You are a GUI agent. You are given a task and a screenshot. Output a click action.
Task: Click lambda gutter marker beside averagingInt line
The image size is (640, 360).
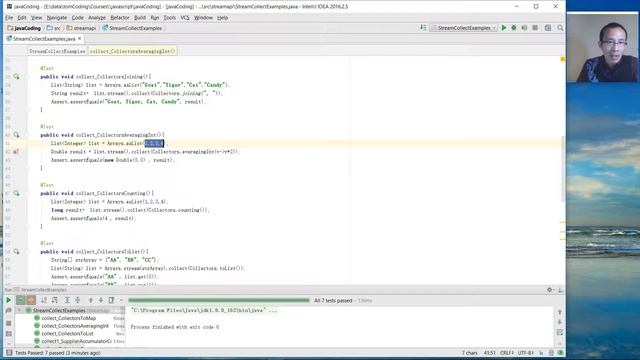point(16,151)
